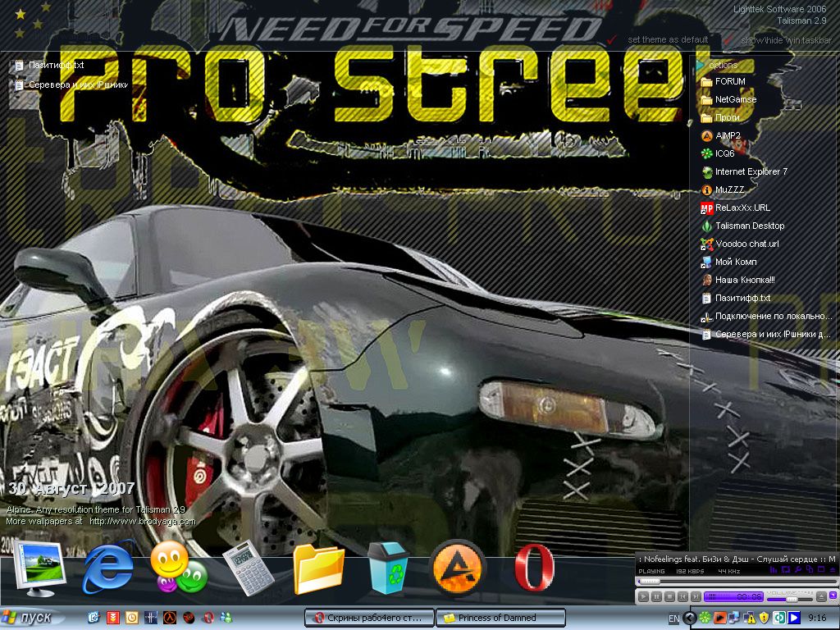The width and height of the screenshot is (840, 630).
Task: Open the MuZZZ shortcut
Action: pos(723,189)
